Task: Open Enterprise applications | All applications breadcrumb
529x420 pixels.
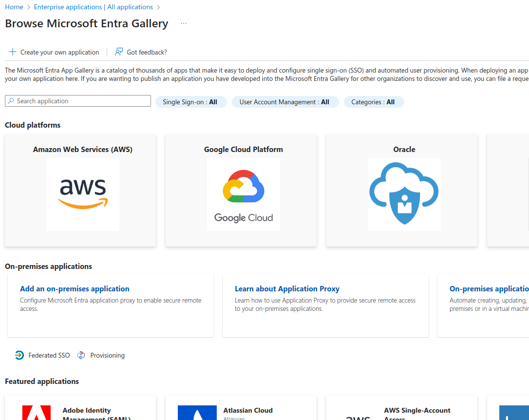Action: pos(94,7)
